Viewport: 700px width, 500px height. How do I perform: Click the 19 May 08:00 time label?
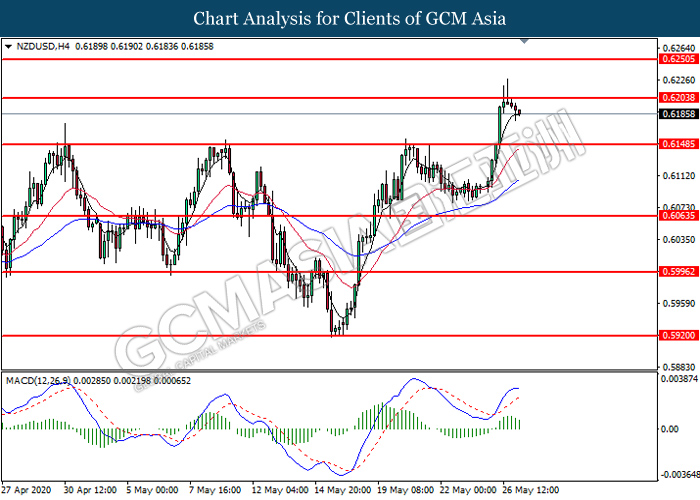click(405, 490)
